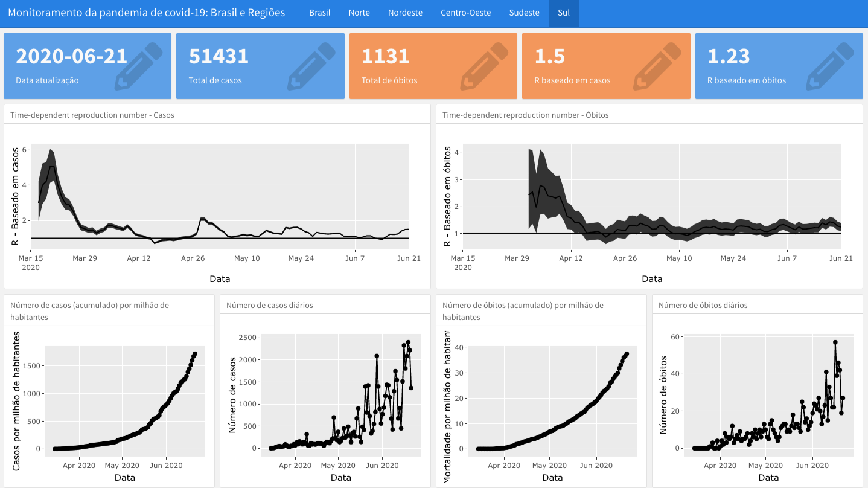Click the pencil icon in Total de óbitos box
868x488 pixels.
484,66
